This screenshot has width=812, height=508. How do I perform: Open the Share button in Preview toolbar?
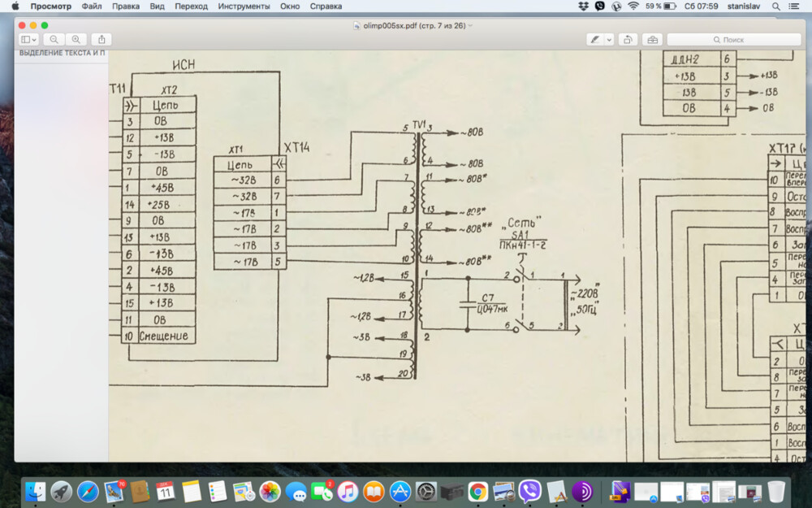point(101,39)
